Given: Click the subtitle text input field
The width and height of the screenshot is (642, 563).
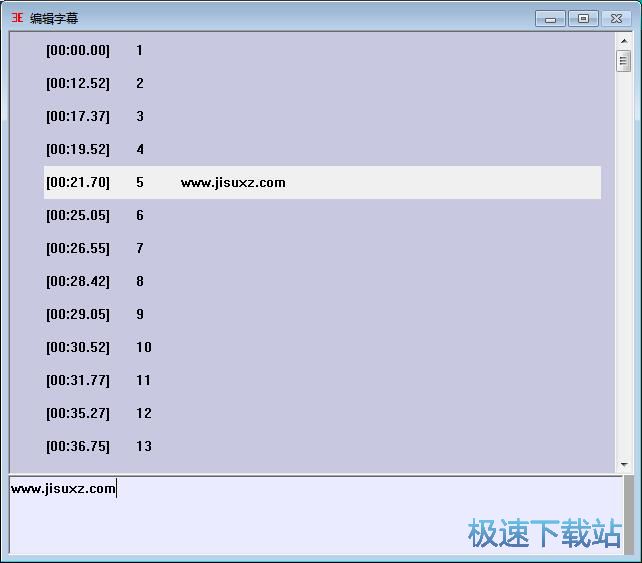Looking at the screenshot, I should (x=316, y=515).
